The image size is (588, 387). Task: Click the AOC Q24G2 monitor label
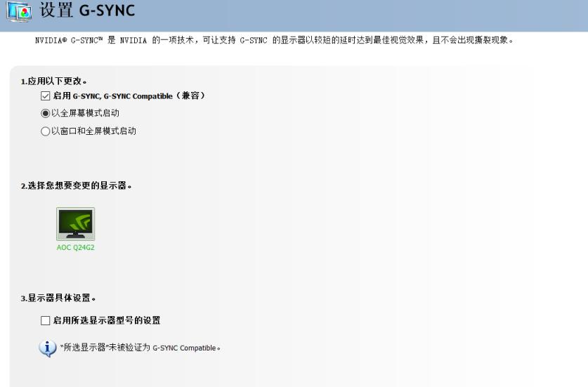click(75, 247)
